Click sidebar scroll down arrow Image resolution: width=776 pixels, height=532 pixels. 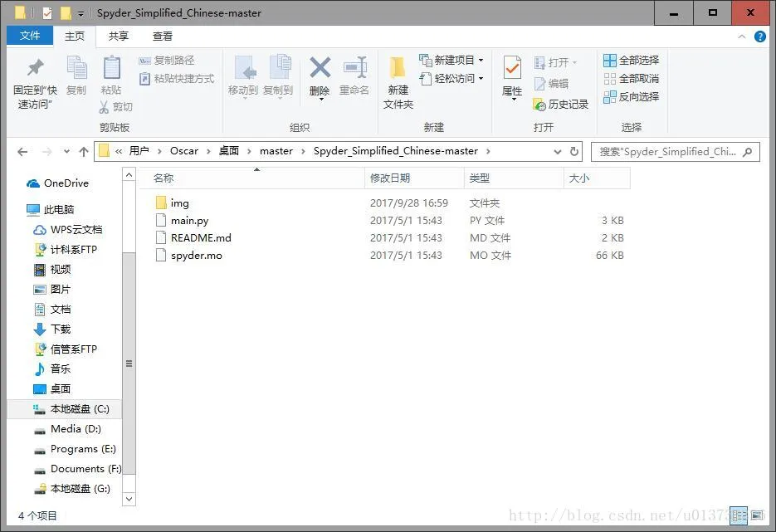pos(129,499)
